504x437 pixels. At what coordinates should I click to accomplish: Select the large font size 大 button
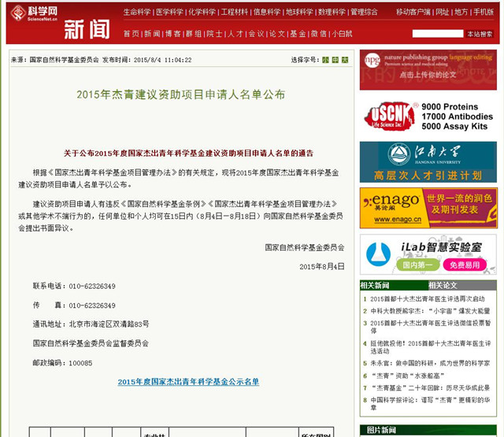pyautogui.click(x=345, y=60)
